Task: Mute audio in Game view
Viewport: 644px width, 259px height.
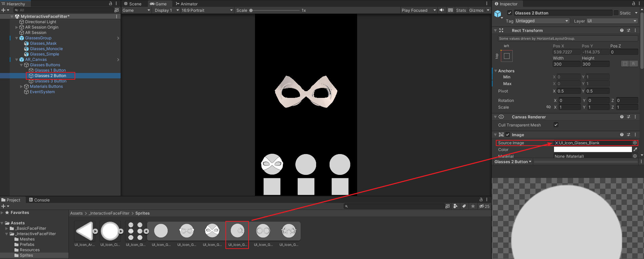Action: point(442,10)
